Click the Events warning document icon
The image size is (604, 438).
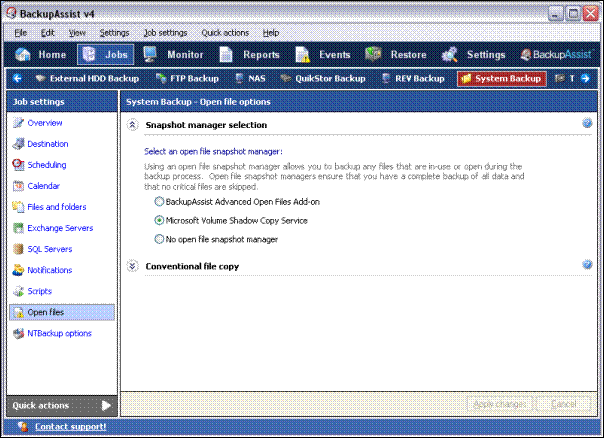302,54
